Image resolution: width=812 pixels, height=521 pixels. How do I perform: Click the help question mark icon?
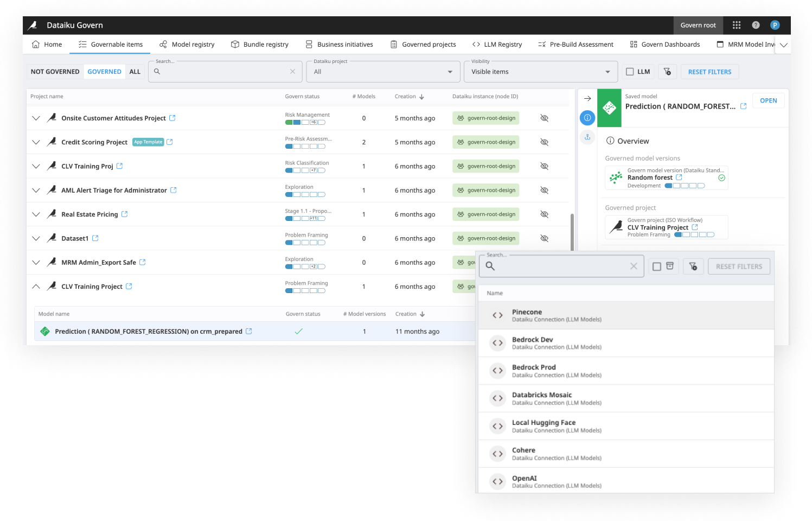(756, 25)
